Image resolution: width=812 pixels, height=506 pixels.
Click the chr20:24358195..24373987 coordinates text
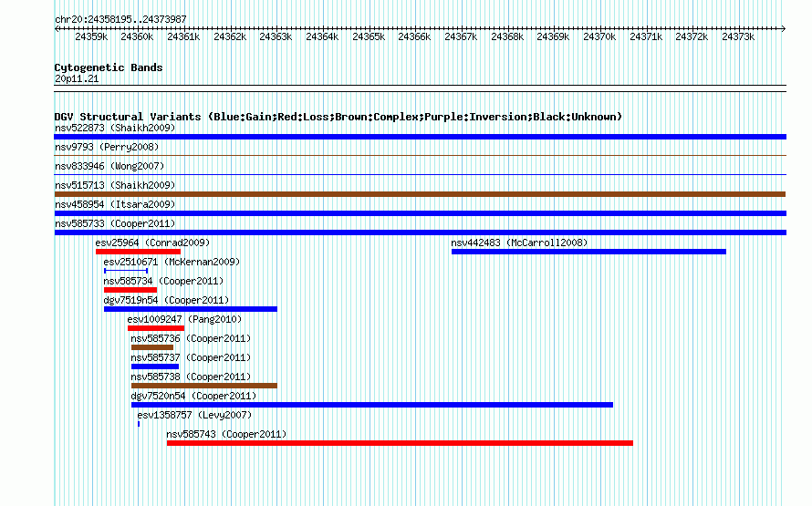120,19
